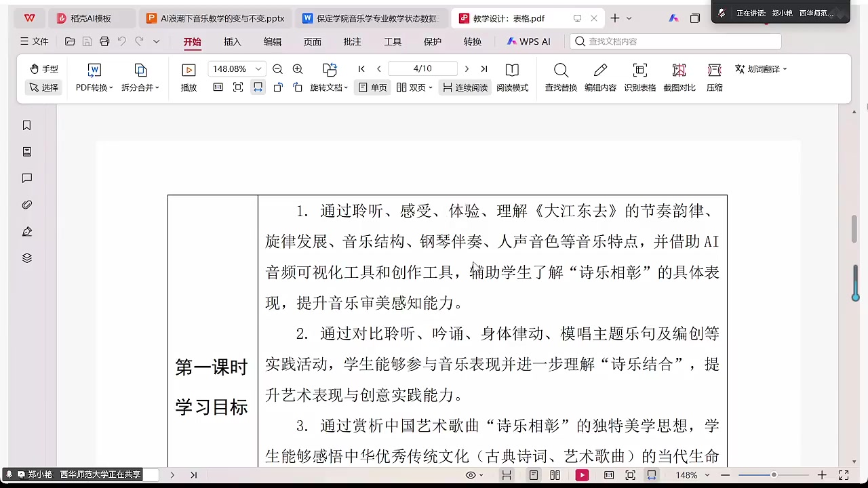Enable the Select tool
Screen dimensions: 868x488
[44, 87]
